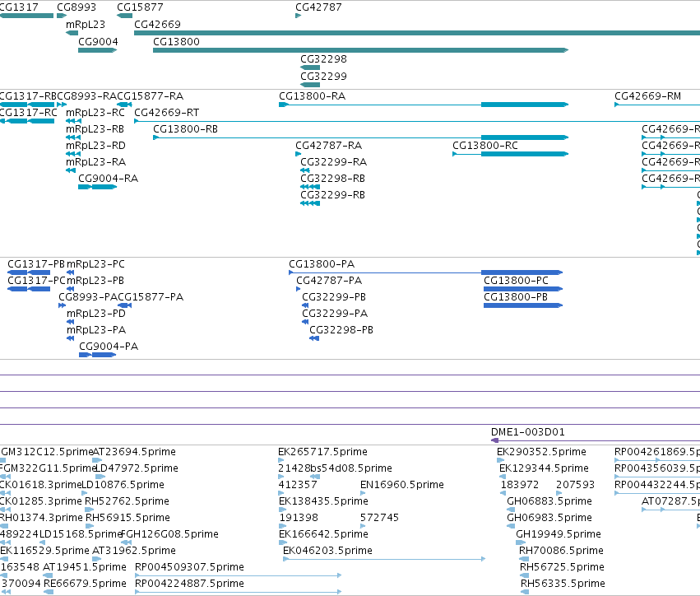Click the RH70086.5prime EST label
This screenshot has height=596, width=700.
(x=561, y=551)
